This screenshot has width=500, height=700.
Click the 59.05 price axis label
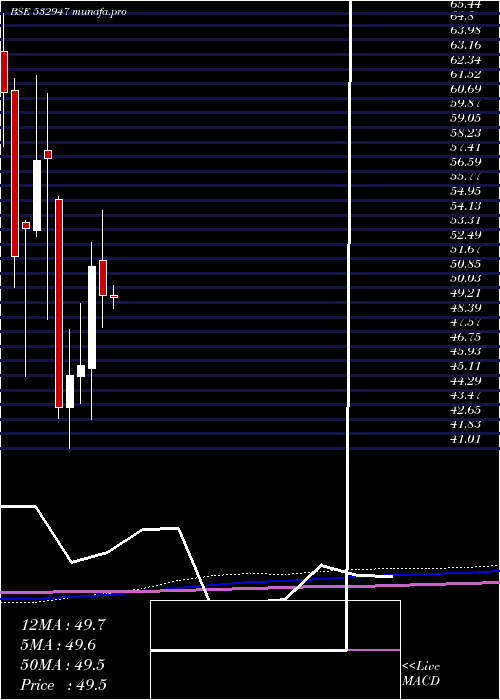[466, 118]
